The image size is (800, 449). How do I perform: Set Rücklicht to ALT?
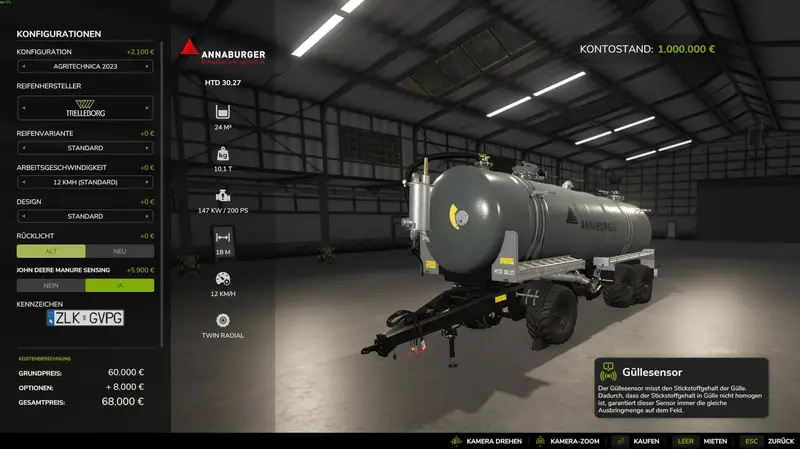(x=51, y=251)
